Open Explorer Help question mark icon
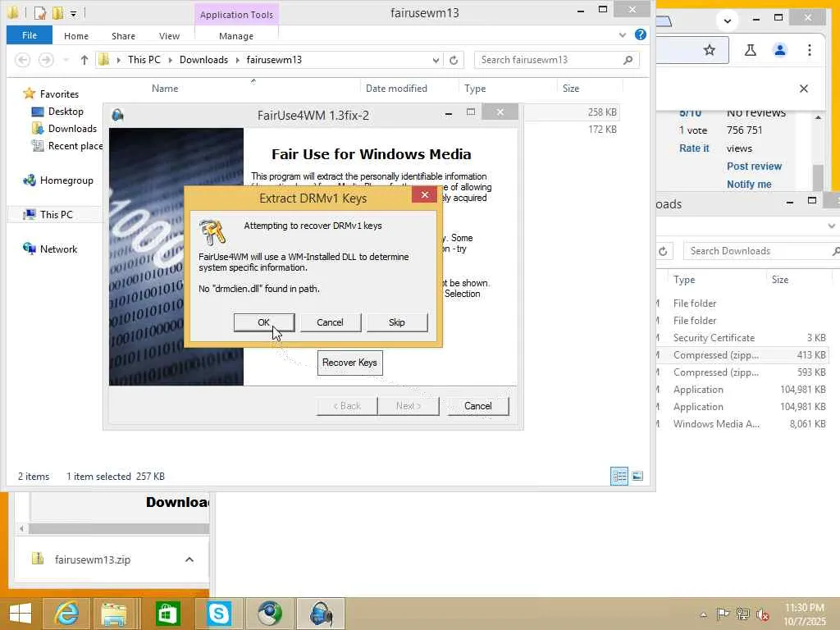The height and width of the screenshot is (630, 840). coord(640,34)
